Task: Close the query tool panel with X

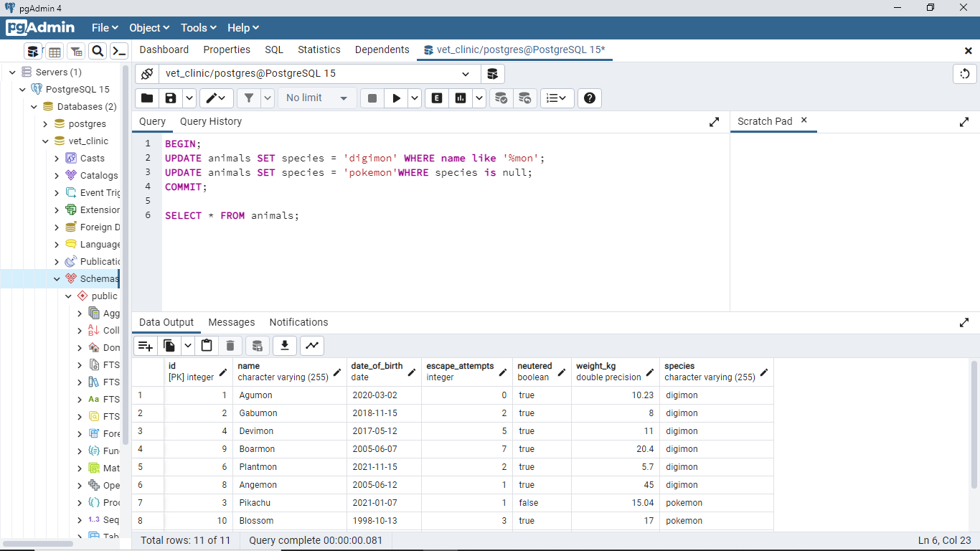Action: [x=969, y=50]
